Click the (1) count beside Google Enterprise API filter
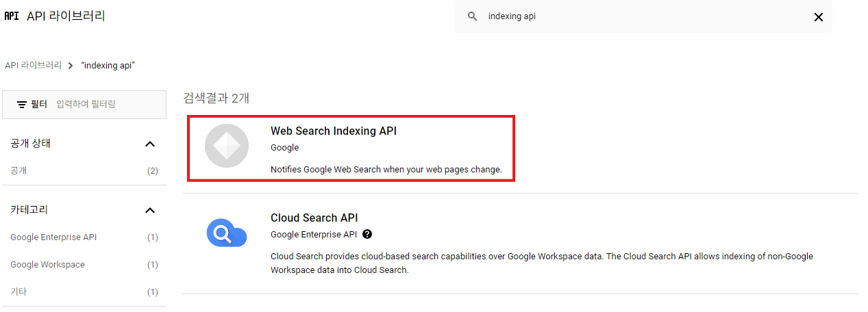This screenshot has width=868, height=312. tap(153, 237)
